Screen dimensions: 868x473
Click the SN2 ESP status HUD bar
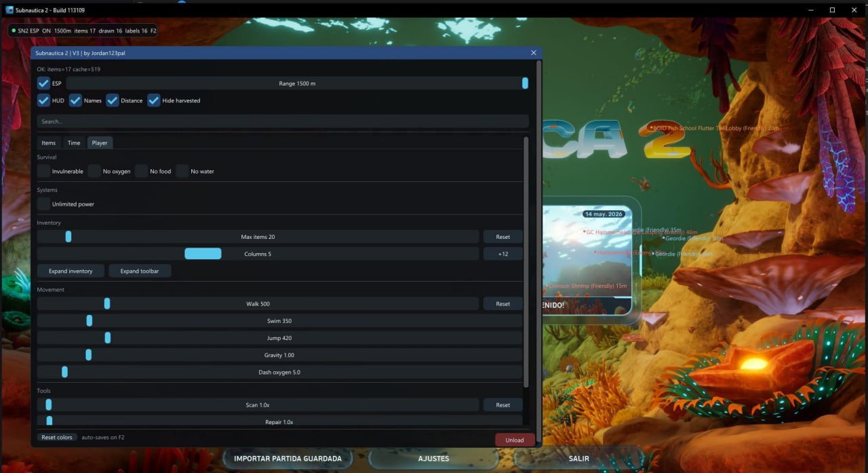(x=84, y=31)
